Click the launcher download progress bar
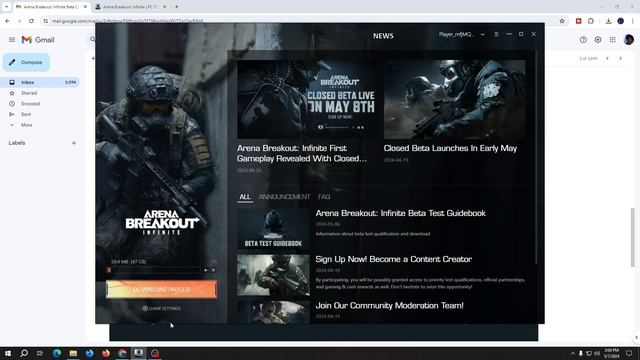Image resolution: width=640 pixels, height=360 pixels. 153,270
